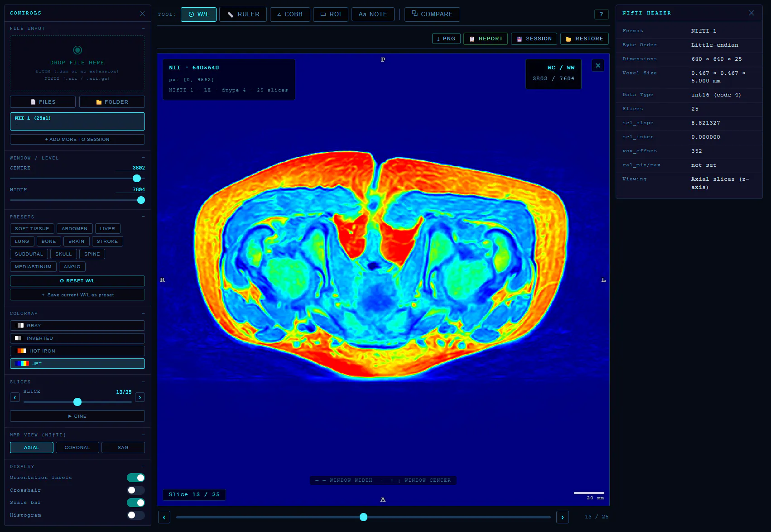Select the W/L tool
Screen dimensions: 771x532
pyautogui.click(x=198, y=15)
